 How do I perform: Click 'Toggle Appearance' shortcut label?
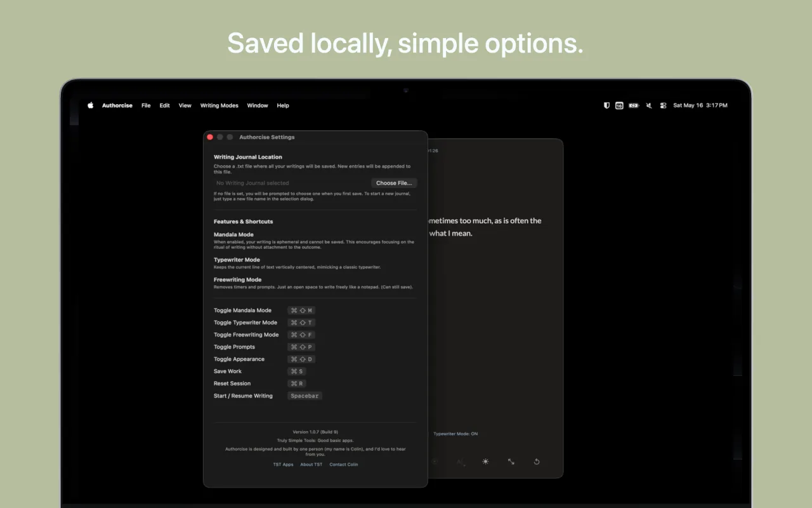click(x=239, y=359)
